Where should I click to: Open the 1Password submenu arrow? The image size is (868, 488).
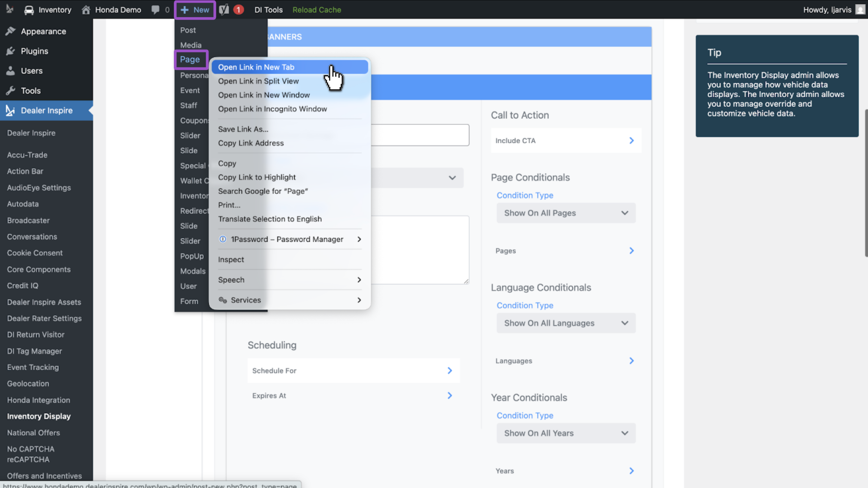[359, 239]
